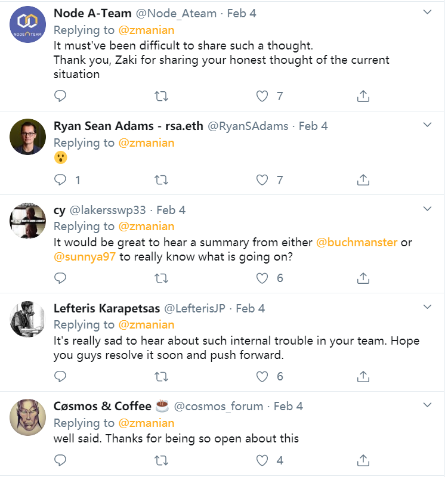This screenshot has width=448, height=477.
Task: Reply to Ryan Sean Adams' emoji tweet
Action: tap(60, 179)
